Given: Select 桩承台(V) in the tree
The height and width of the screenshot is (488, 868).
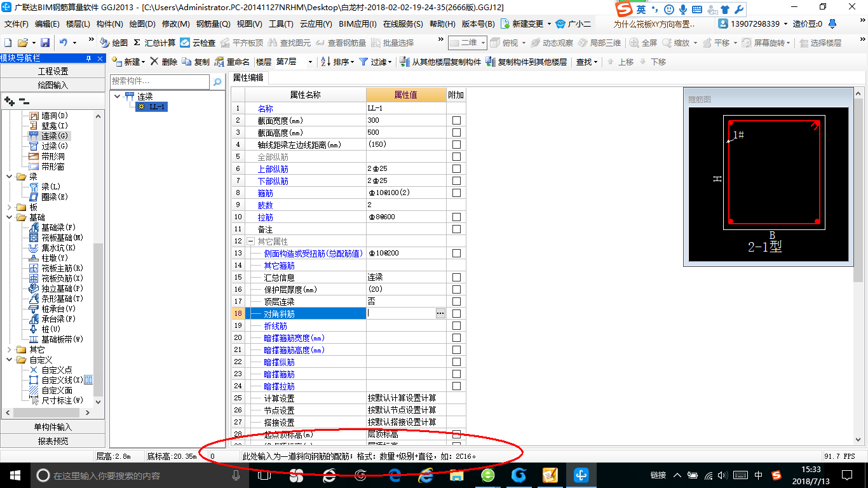Looking at the screenshot, I should click(x=58, y=309).
